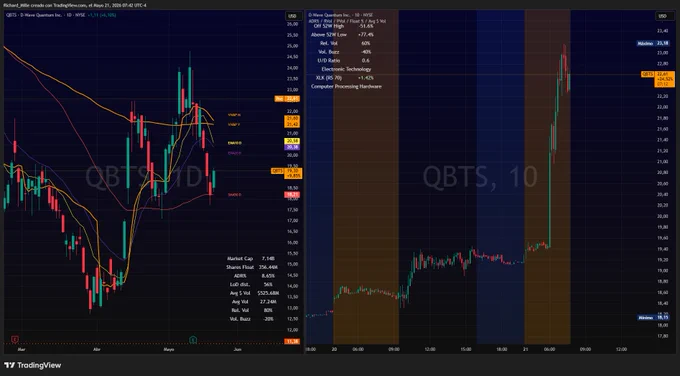Click the 15:00 label on the intraday time axis
The height and width of the screenshot is (376, 680).
(x=465, y=349)
